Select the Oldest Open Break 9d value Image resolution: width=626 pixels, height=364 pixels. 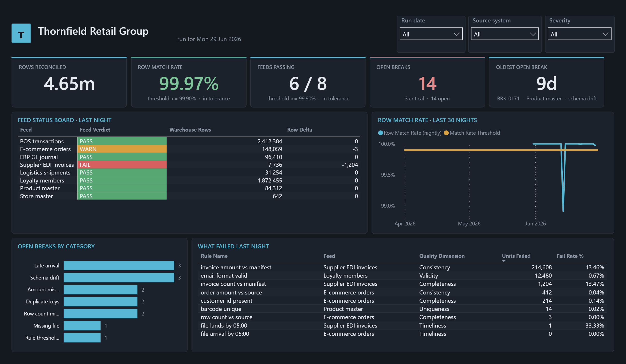coord(546,83)
